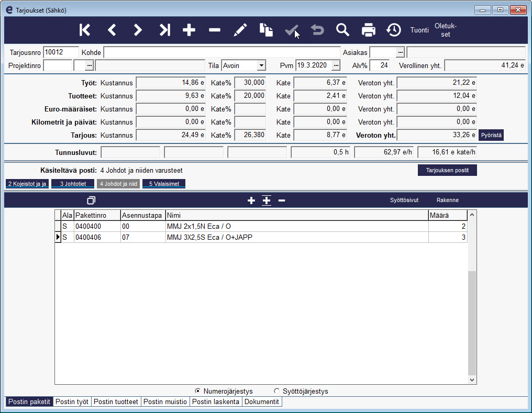
Task: Click the Pakettinro column header
Action: point(97,215)
